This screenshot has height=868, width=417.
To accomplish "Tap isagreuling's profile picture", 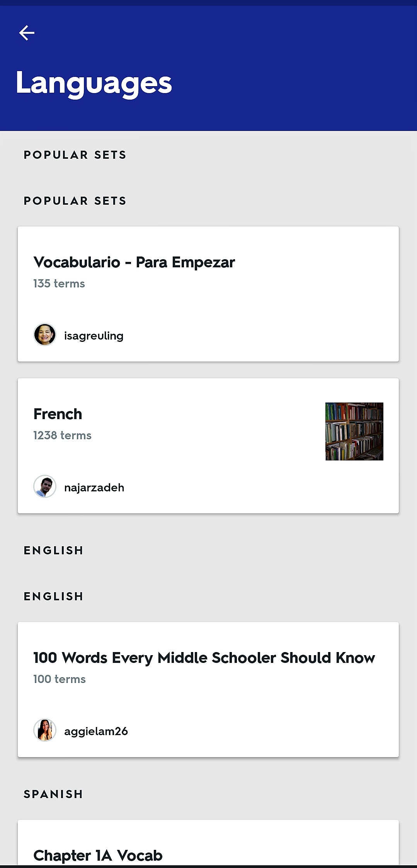I will tap(45, 335).
